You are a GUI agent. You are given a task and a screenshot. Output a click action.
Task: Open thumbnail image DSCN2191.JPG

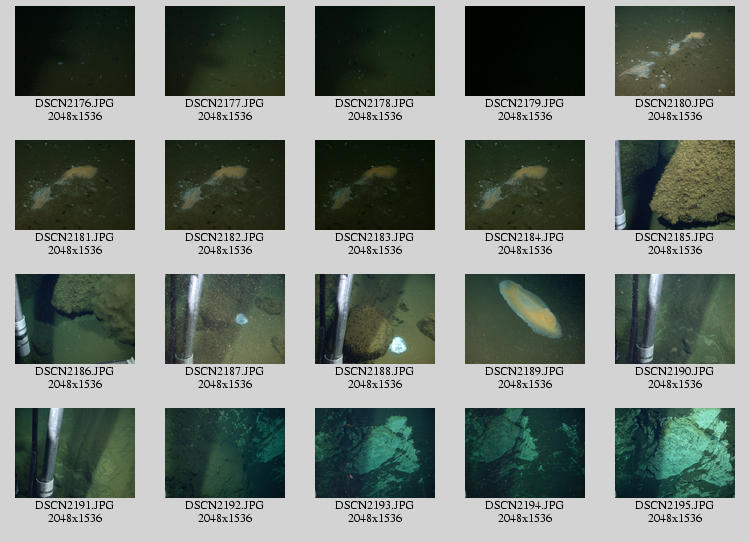tap(75, 453)
